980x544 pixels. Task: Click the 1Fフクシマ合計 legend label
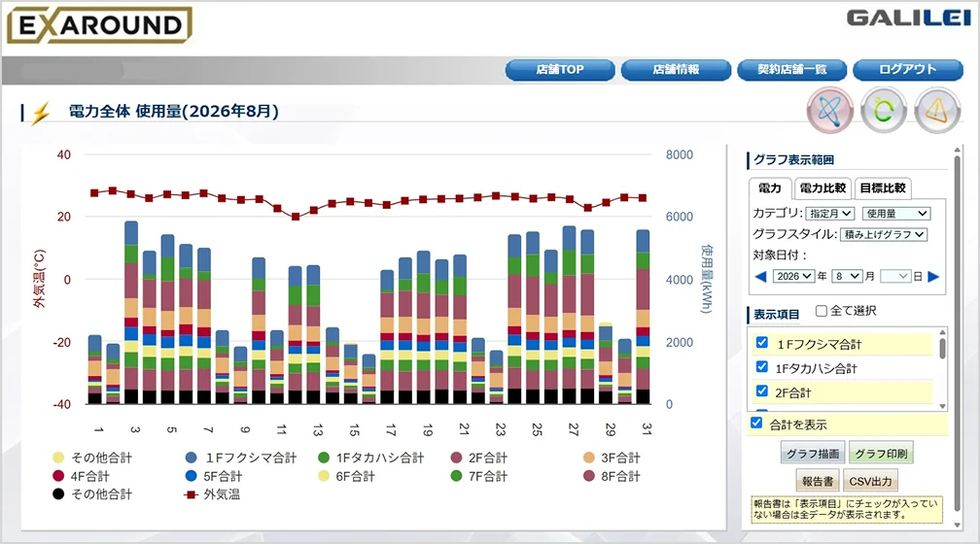[251, 458]
